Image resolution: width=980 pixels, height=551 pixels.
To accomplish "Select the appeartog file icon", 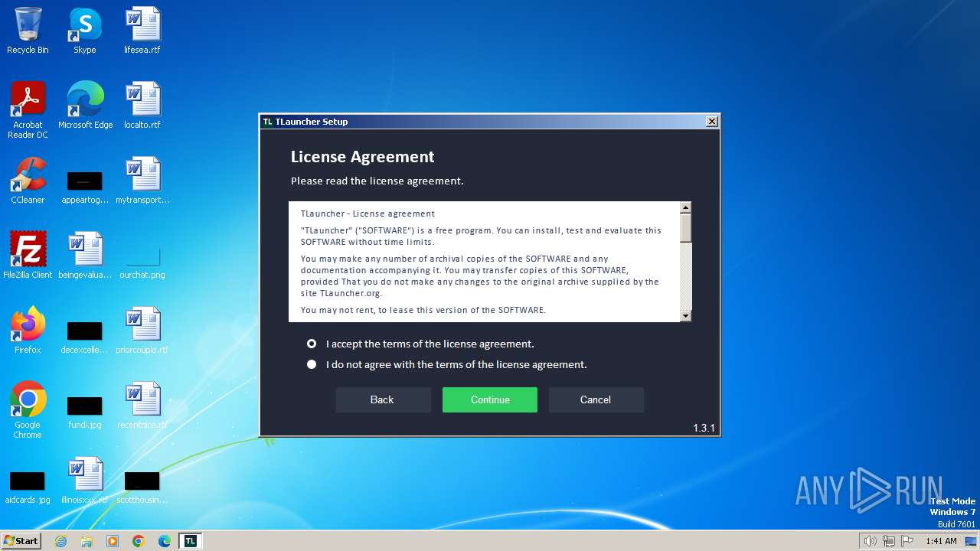I will tap(85, 187).
